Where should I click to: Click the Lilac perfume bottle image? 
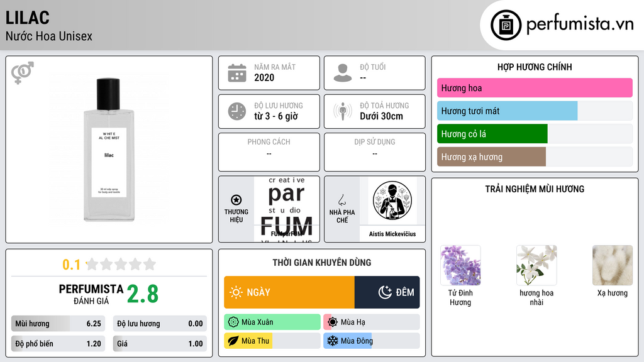[x=109, y=150]
